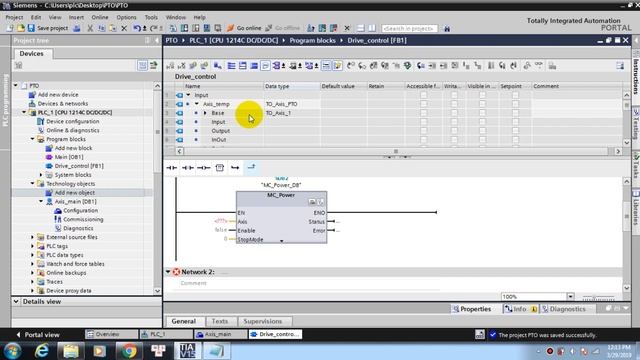This screenshot has height=360, width=640.
Task: Click the Internet Explorer taskbar icon
Action: tap(42, 351)
